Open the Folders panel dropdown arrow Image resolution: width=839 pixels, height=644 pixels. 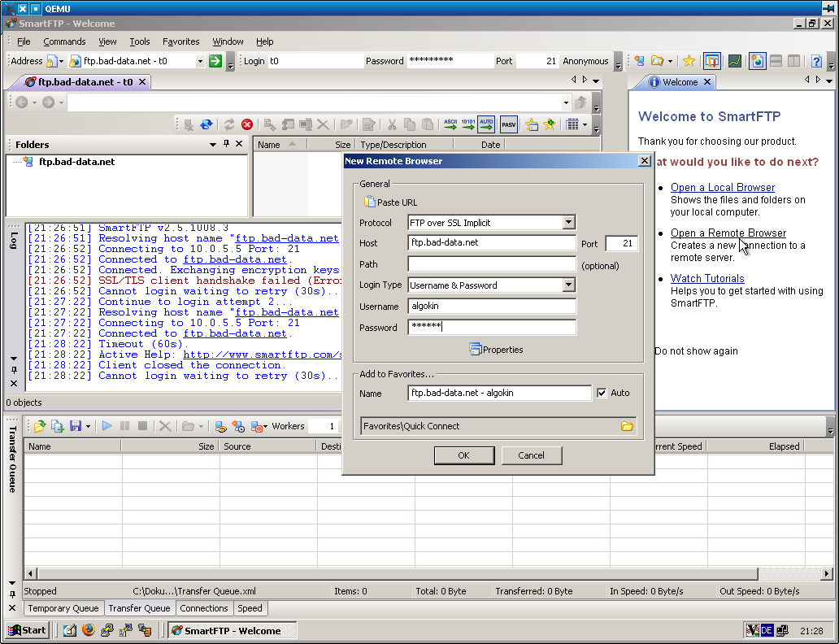click(x=212, y=144)
